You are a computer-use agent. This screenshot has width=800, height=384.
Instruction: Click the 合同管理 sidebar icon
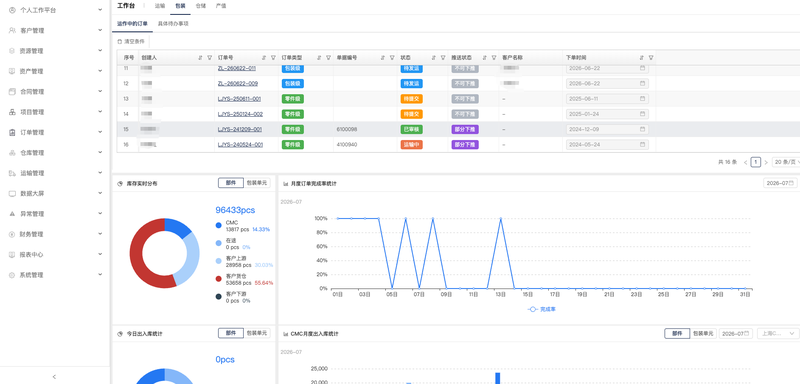(x=12, y=91)
